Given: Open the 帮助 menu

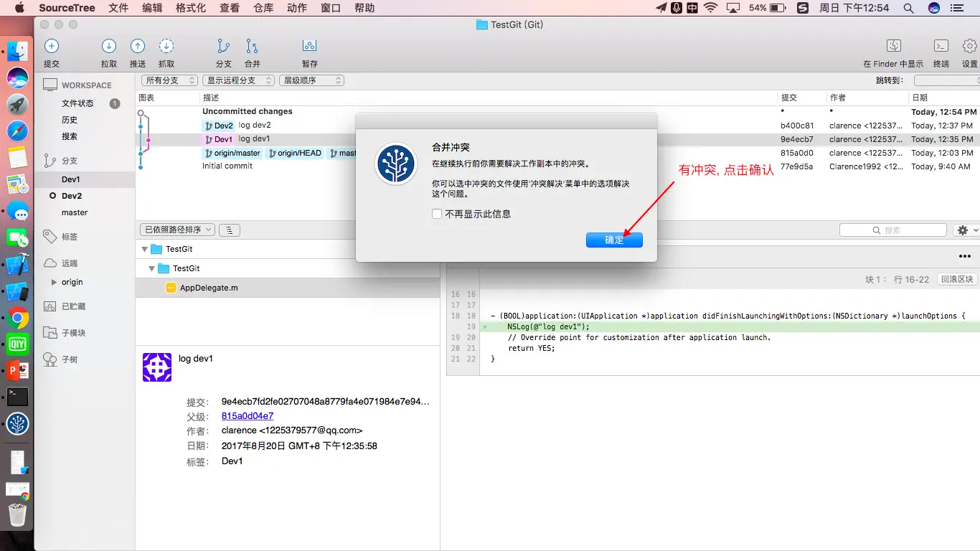Looking at the screenshot, I should pos(364,8).
